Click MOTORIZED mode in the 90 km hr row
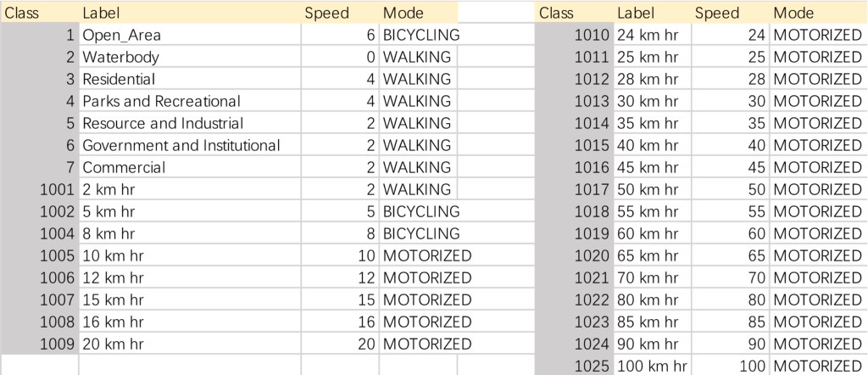Screen dimensions: 868x375 817,344
